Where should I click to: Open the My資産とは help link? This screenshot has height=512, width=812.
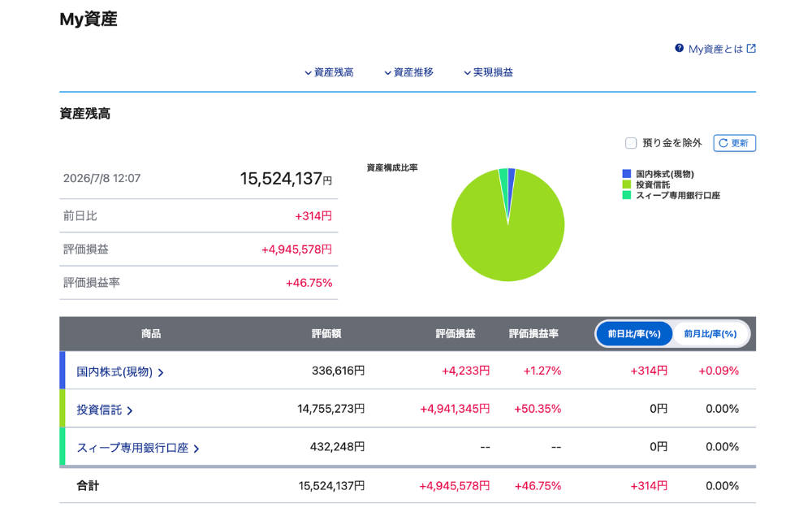(715, 49)
